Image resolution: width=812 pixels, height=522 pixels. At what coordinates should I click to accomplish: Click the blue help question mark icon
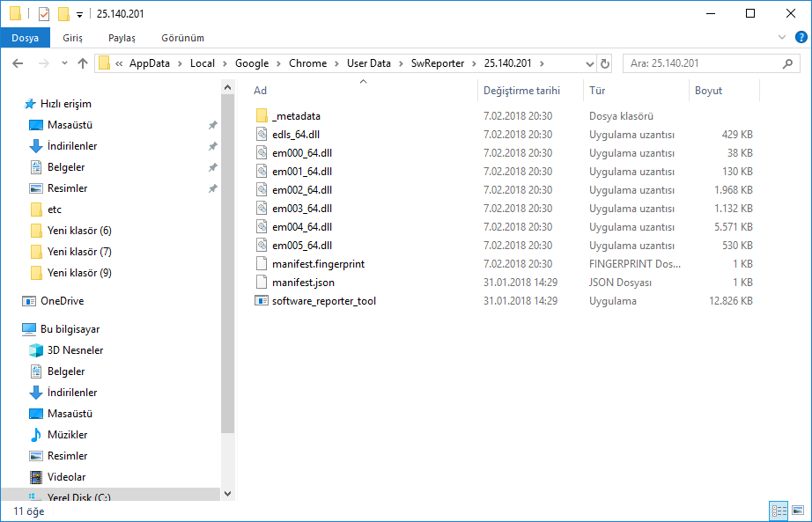(800, 37)
